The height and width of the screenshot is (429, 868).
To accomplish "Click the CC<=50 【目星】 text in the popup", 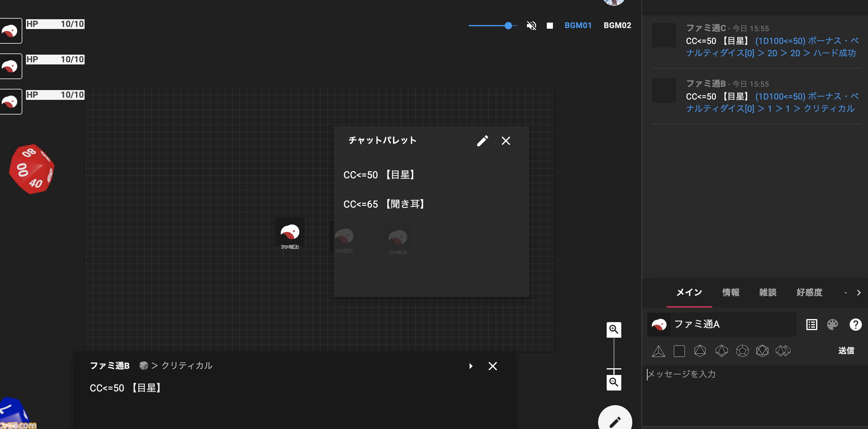I will 126,388.
